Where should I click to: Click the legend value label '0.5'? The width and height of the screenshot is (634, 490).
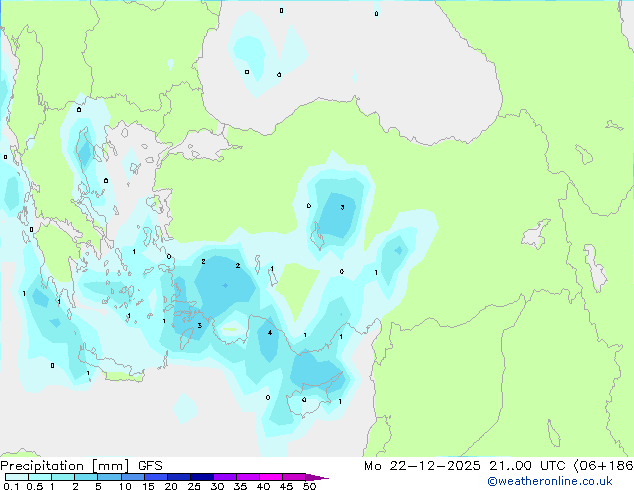[34, 486]
